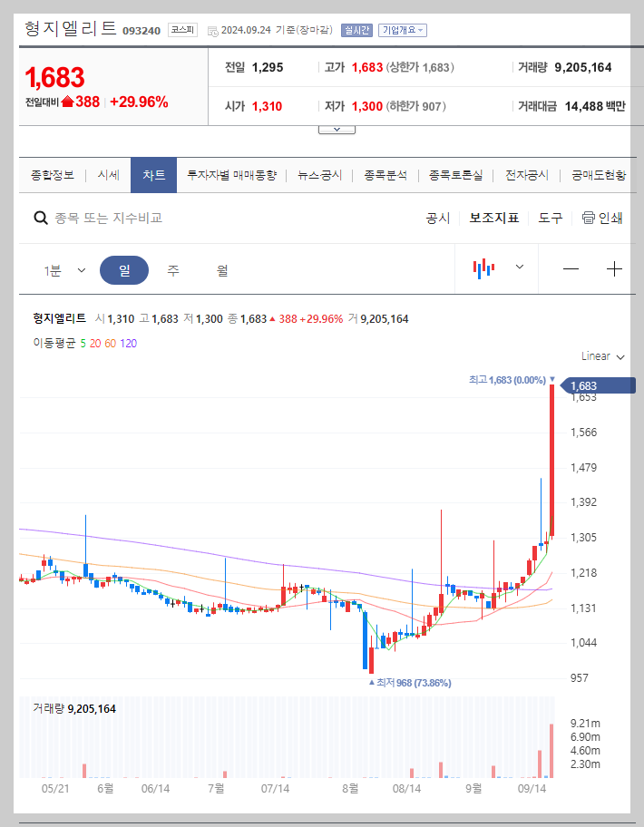Open the Linear scale dropdown
This screenshot has width=644, height=827.
600,356
